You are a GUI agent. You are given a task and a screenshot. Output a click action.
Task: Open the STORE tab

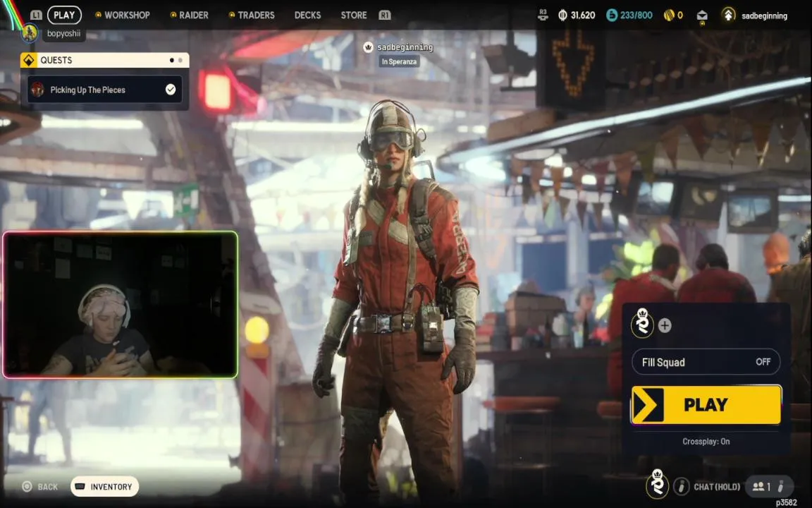click(354, 15)
